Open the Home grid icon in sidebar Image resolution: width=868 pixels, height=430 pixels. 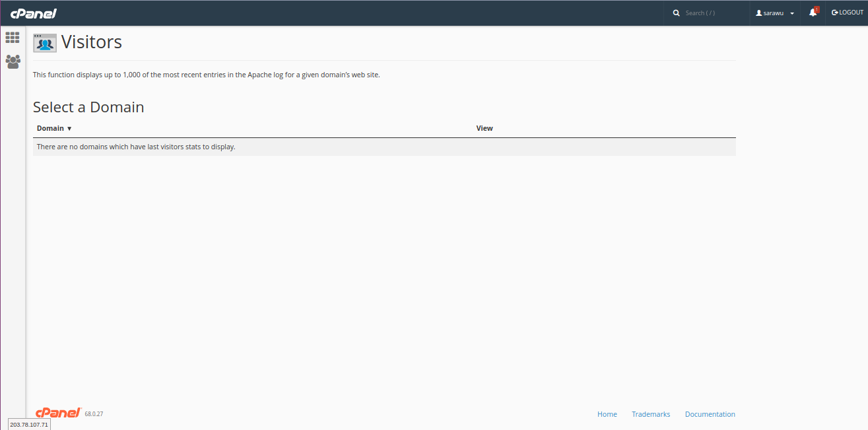[13, 38]
